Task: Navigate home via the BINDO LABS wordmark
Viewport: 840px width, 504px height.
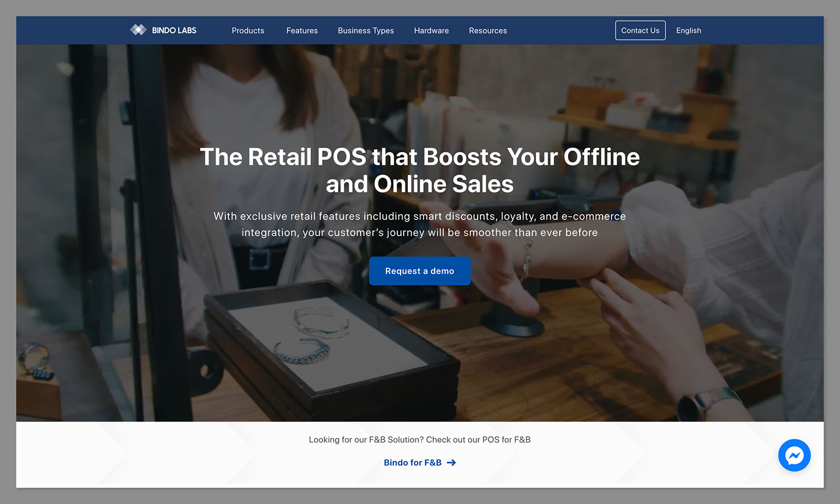Action: click(x=174, y=30)
